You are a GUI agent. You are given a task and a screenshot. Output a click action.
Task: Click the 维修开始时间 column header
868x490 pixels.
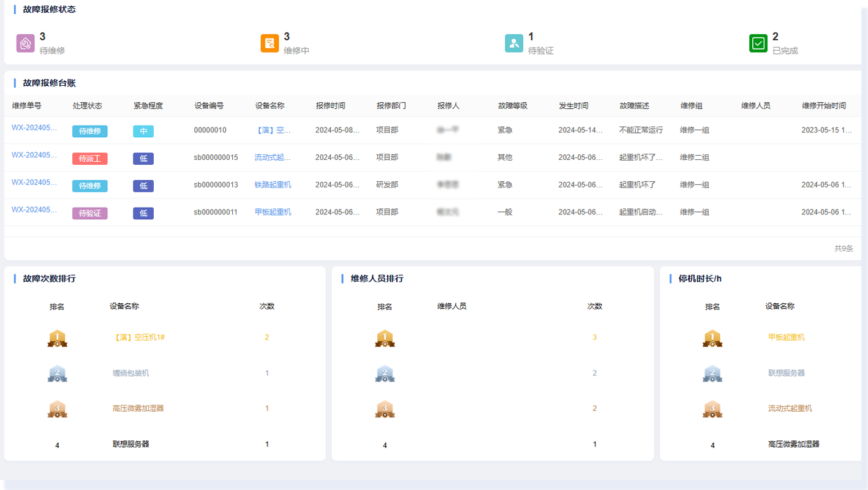[x=824, y=105]
